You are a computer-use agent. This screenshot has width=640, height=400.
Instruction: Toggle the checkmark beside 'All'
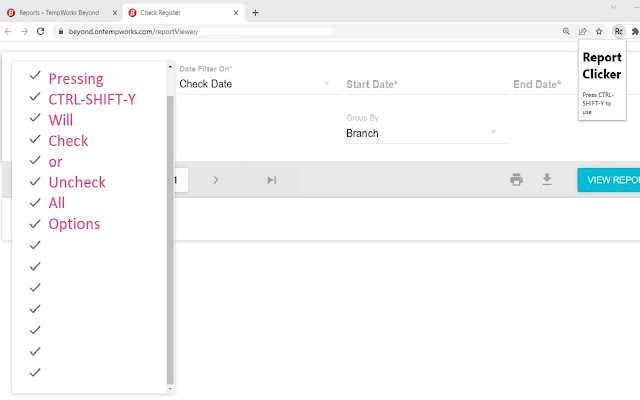(35, 202)
